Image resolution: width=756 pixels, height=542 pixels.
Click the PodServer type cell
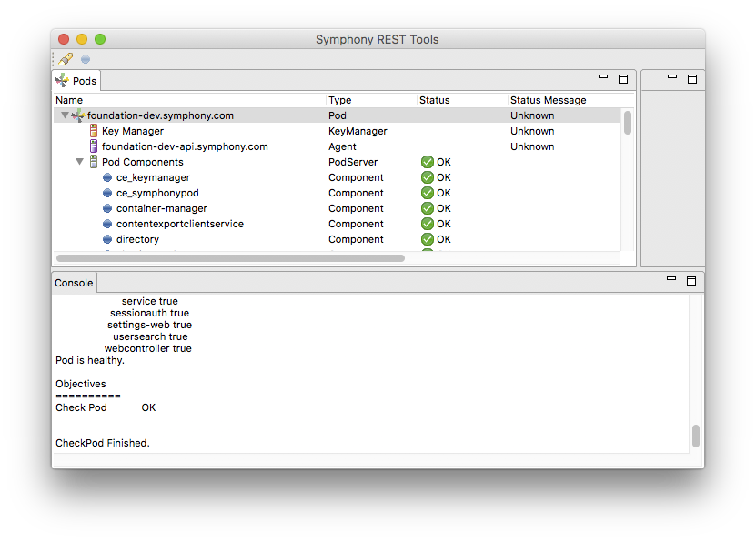tap(353, 162)
